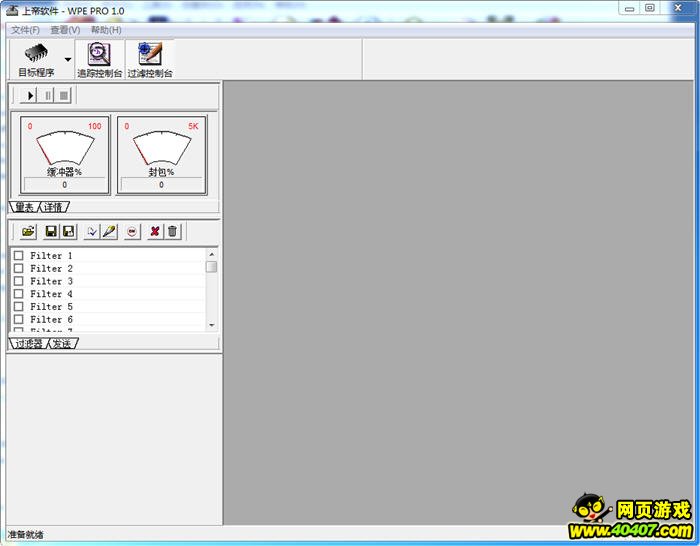
Task: Click the WPE PRO title bar icon
Action: pyautogui.click(x=12, y=10)
